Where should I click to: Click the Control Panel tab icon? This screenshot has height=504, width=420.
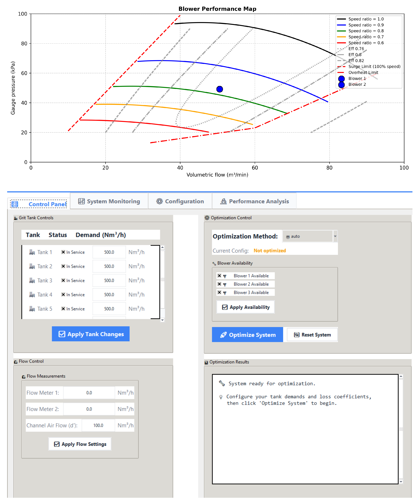(15, 204)
